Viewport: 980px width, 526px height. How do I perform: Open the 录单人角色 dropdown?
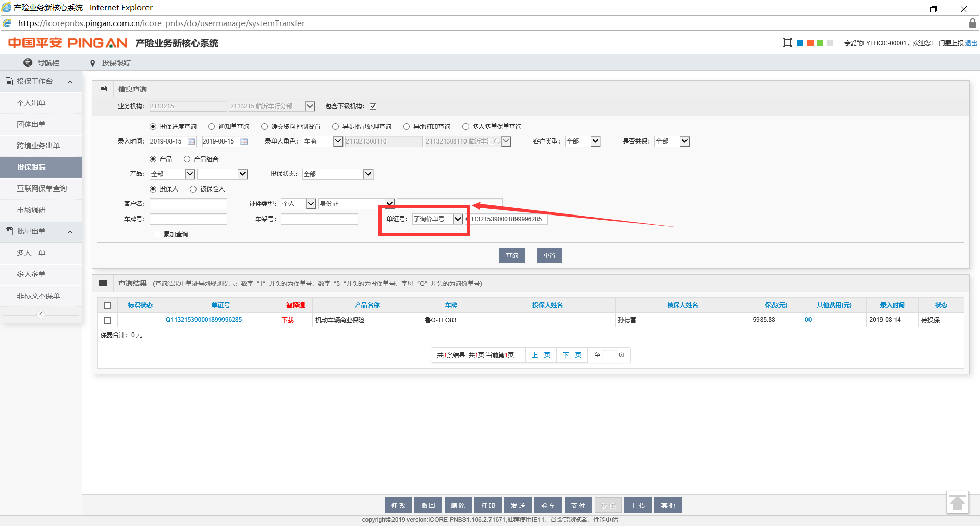pyautogui.click(x=323, y=141)
